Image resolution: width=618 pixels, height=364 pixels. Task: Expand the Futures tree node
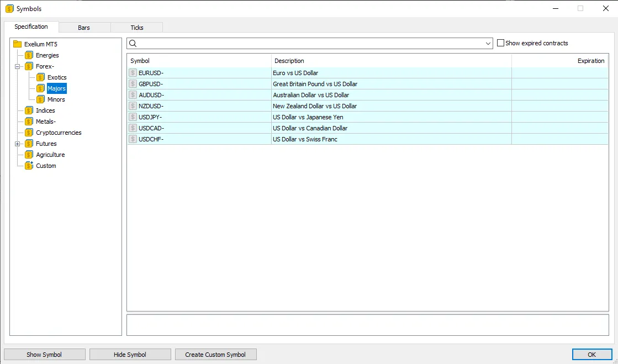point(18,144)
